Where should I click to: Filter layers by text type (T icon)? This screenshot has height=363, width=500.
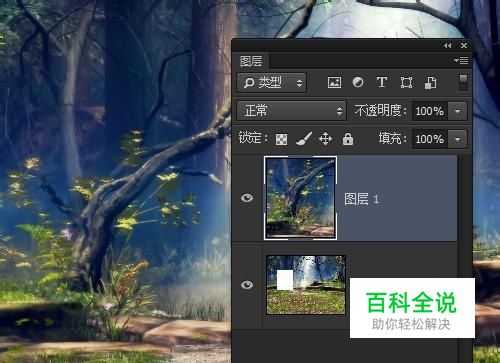click(382, 82)
